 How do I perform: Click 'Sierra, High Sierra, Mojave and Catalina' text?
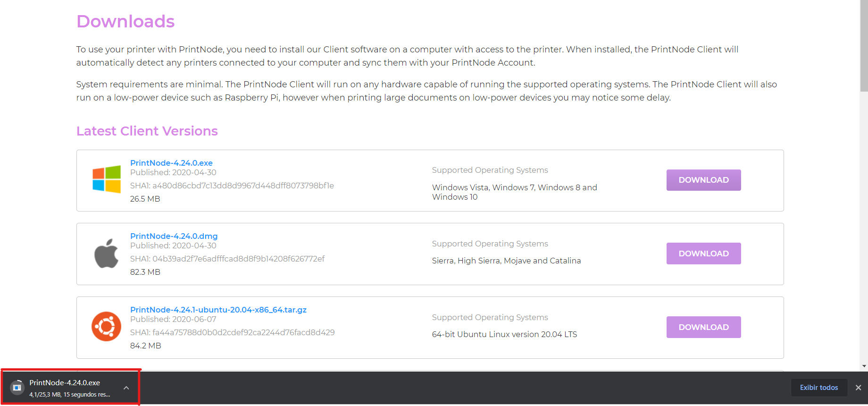tap(506, 261)
